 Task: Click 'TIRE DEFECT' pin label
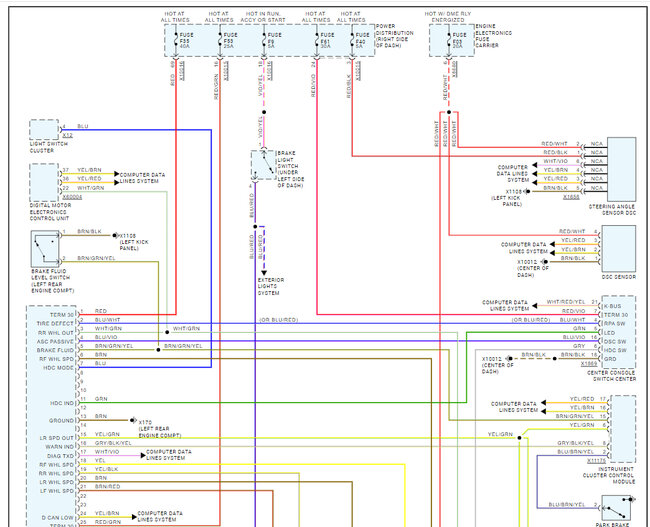coord(55,323)
